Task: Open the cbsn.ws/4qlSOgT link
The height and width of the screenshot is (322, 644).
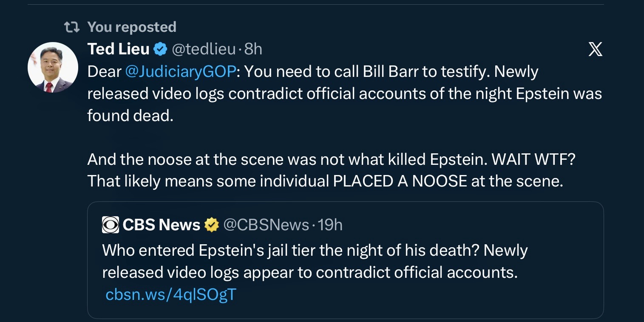Action: click(x=170, y=294)
